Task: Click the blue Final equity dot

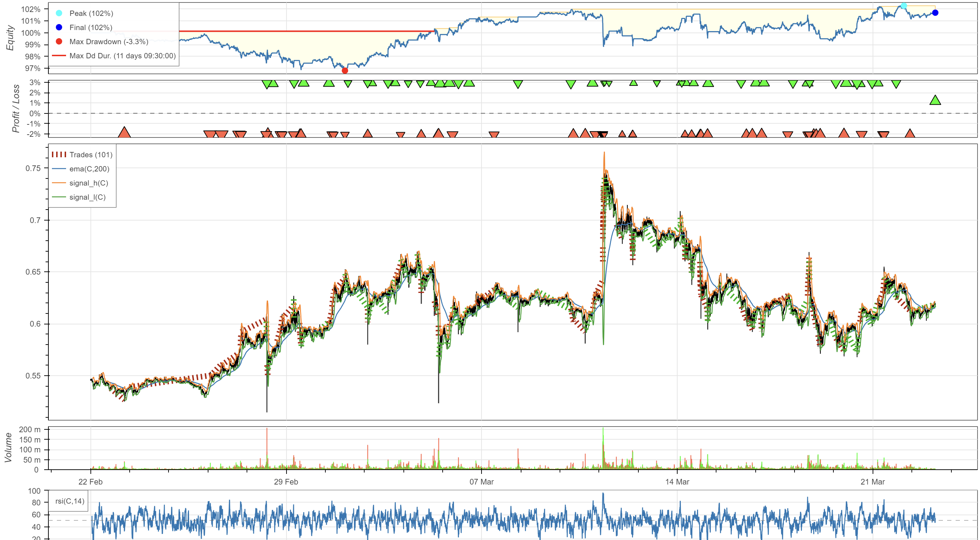Action: 935,13
